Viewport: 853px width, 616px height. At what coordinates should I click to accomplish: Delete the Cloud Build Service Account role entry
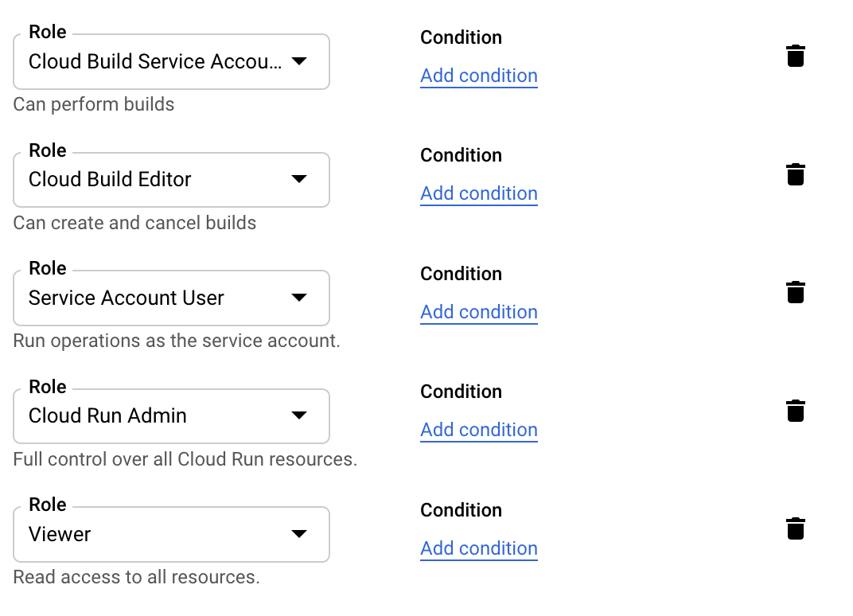click(796, 56)
